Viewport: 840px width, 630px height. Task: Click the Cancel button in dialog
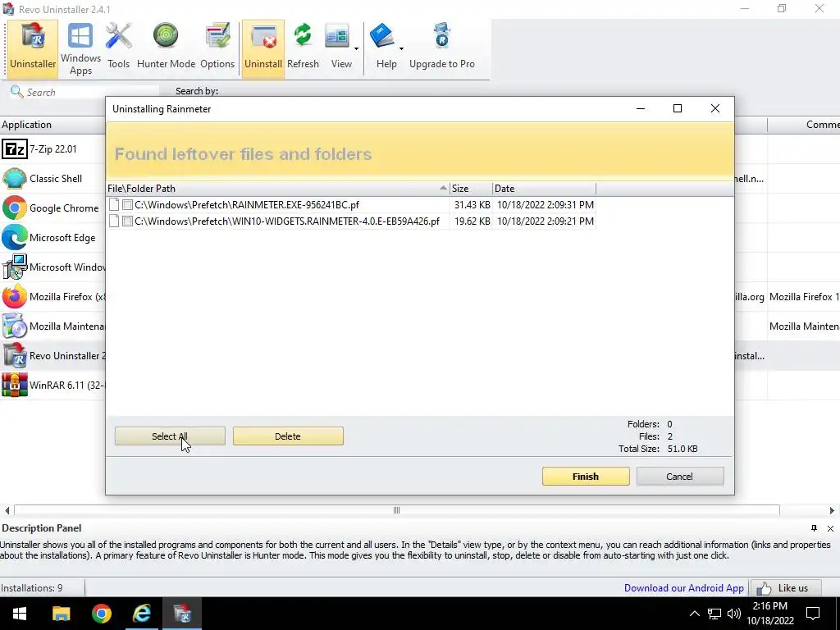coord(679,477)
